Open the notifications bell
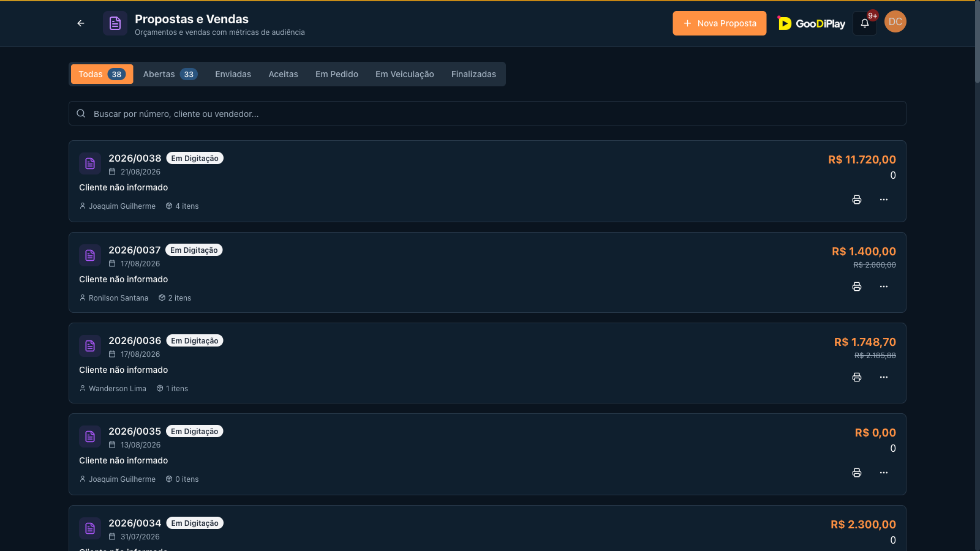Viewport: 980px width, 551px height. pyautogui.click(x=865, y=23)
